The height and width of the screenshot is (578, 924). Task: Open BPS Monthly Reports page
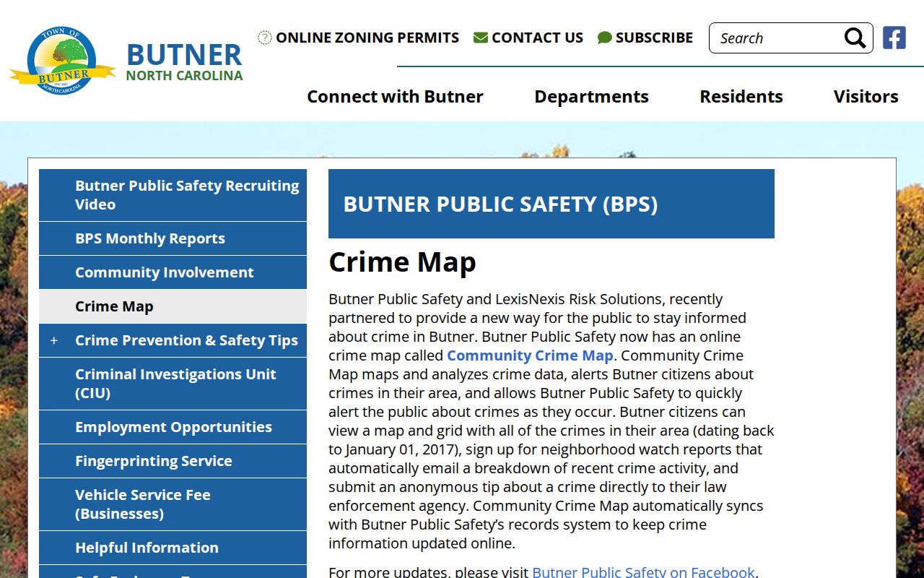173,238
